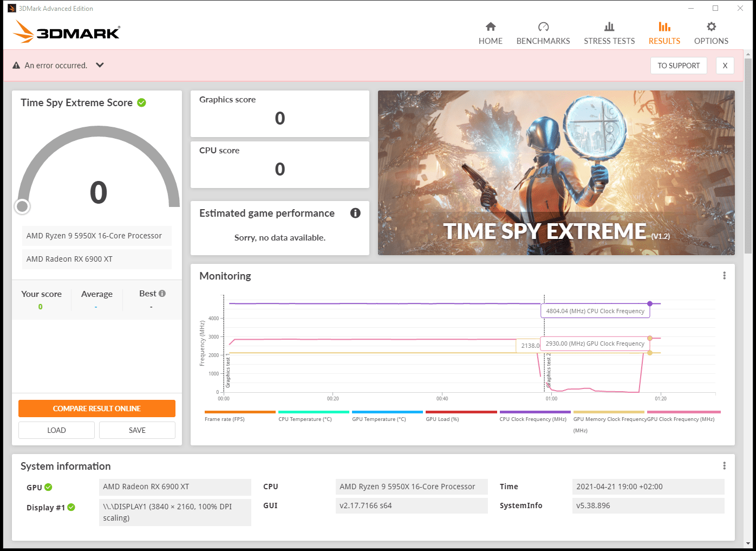Click the score gauge dial handle
The image size is (756, 551).
[x=22, y=206]
